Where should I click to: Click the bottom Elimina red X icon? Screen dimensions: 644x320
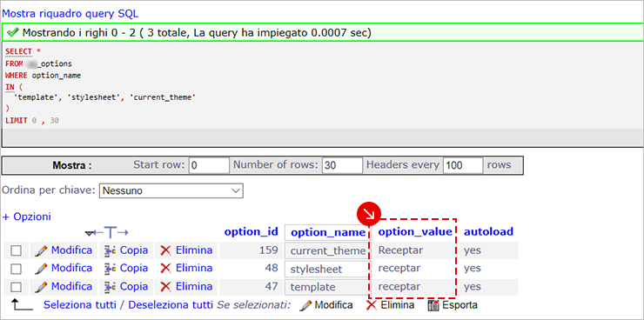tap(372, 305)
